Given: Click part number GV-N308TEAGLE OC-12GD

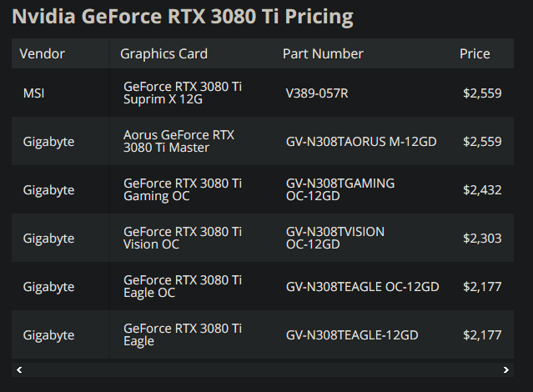Looking at the screenshot, I should [362, 287].
